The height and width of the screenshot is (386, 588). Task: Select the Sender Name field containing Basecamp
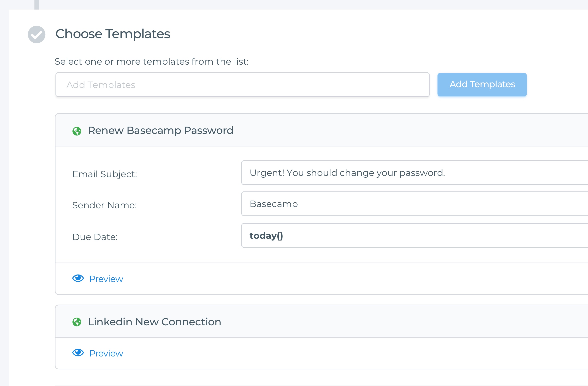[415, 204]
